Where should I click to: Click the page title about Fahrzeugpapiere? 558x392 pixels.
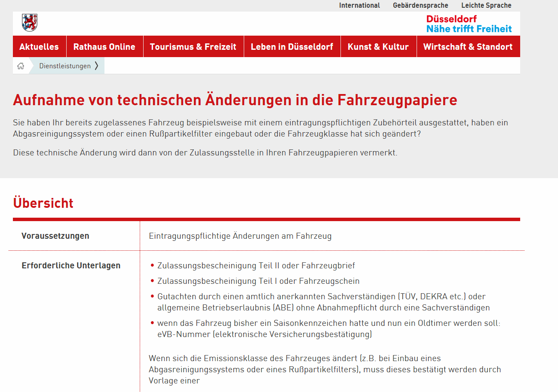(x=235, y=100)
